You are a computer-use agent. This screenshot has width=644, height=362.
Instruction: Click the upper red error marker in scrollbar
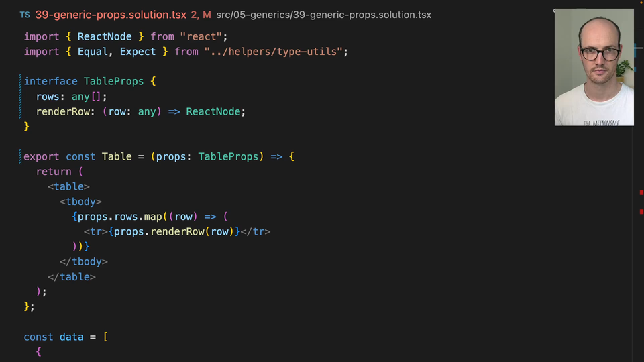click(641, 192)
